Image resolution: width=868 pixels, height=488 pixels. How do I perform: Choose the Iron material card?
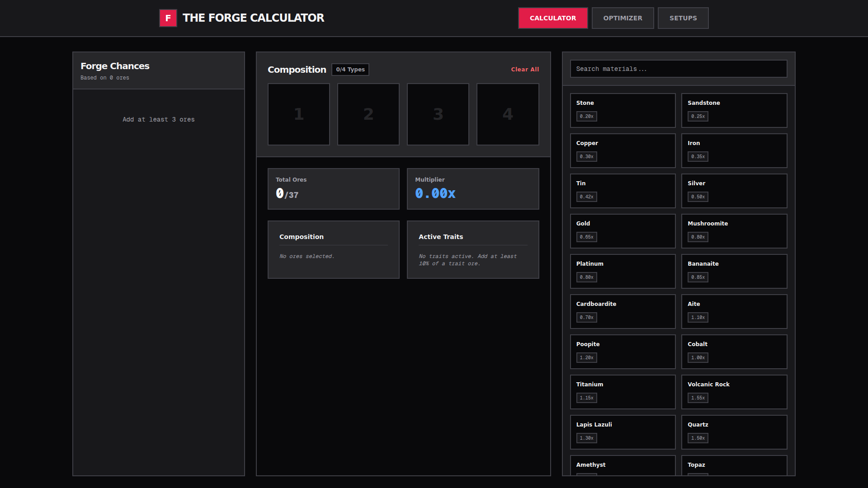point(734,150)
